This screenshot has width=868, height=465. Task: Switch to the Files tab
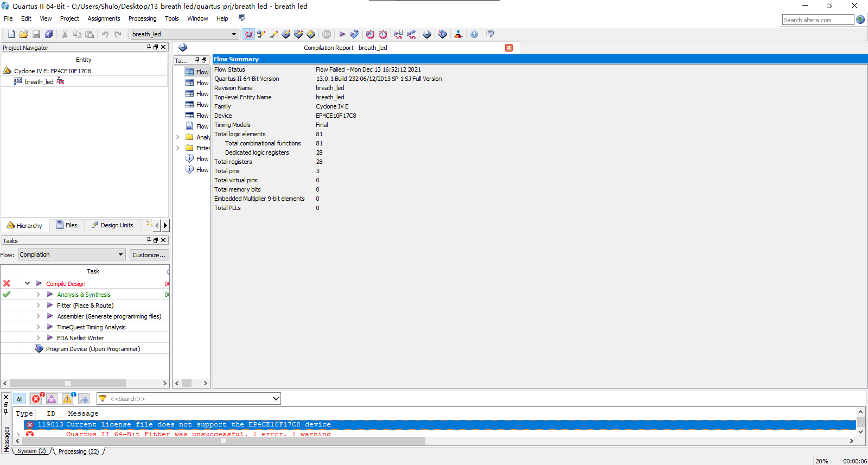click(x=66, y=225)
